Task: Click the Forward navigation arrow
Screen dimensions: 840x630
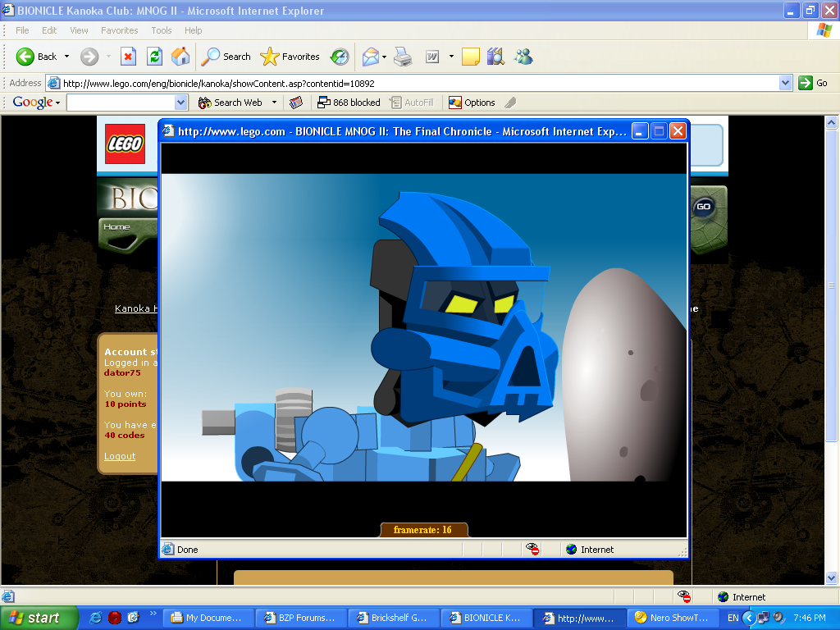Action: (89, 57)
